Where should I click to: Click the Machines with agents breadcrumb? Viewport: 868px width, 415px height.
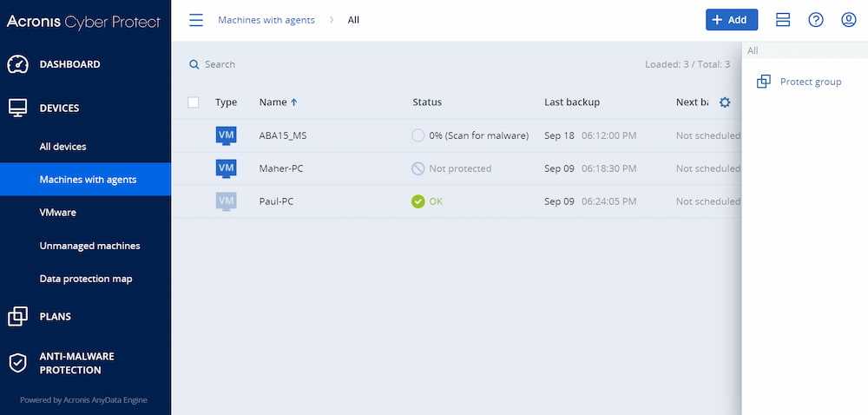tap(266, 20)
